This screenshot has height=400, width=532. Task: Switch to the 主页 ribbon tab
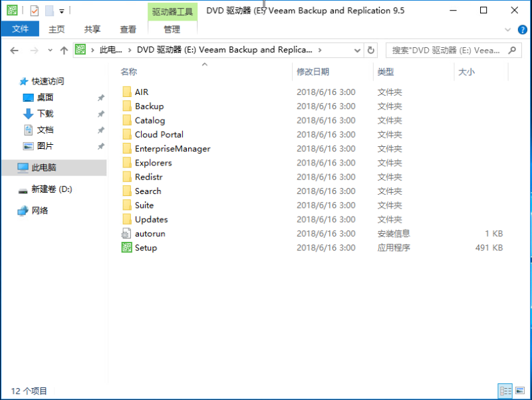pos(57,29)
